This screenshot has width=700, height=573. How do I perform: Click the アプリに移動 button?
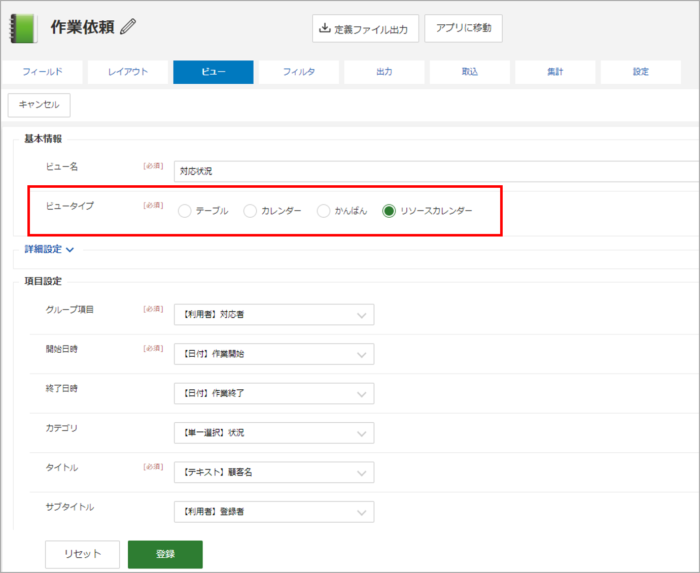(x=463, y=28)
